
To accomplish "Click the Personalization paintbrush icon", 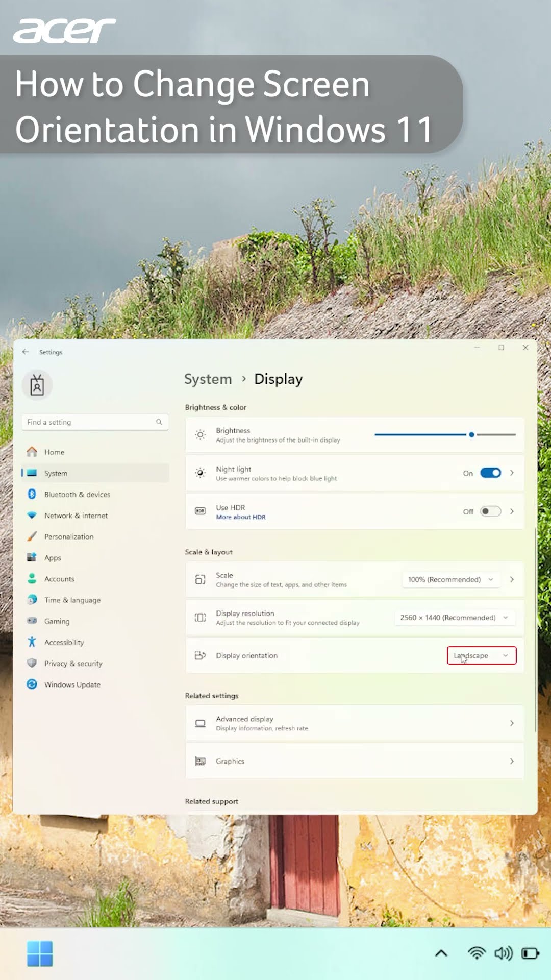I will coord(32,536).
